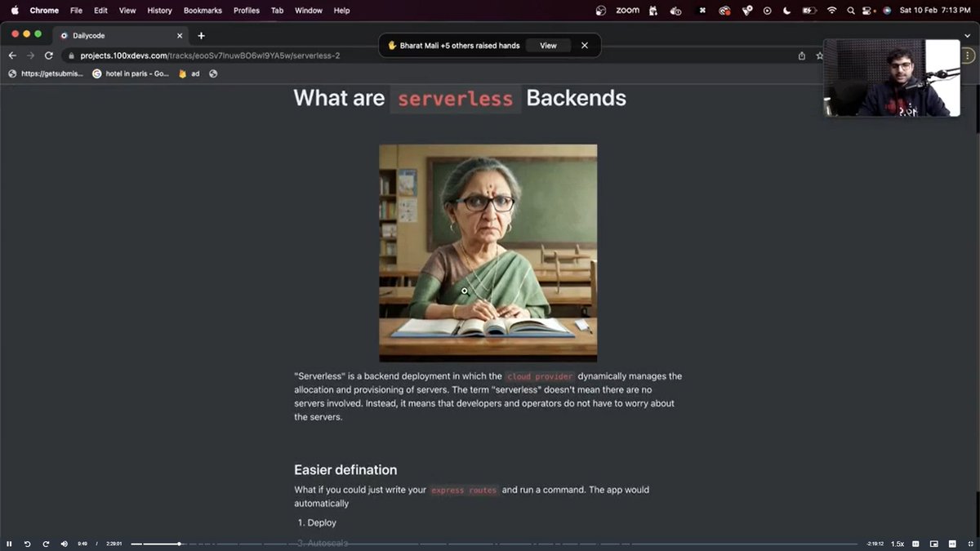Screen dimensions: 980x551
Task: Open the File menu
Action: [76, 11]
